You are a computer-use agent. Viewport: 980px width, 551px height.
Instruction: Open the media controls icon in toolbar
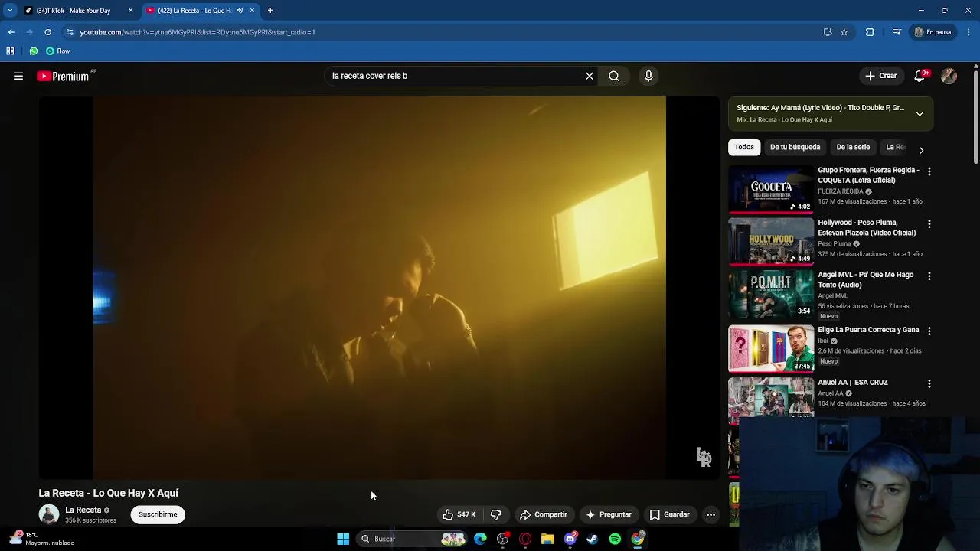click(x=897, y=32)
